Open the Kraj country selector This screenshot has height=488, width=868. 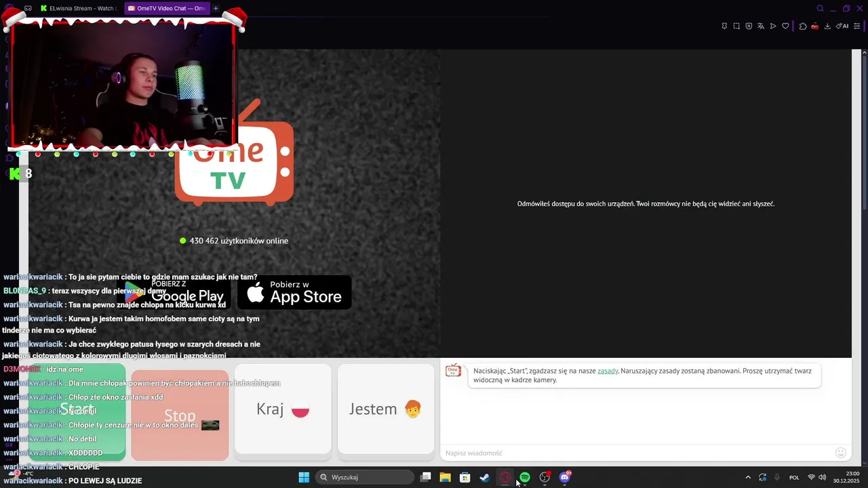coord(283,409)
